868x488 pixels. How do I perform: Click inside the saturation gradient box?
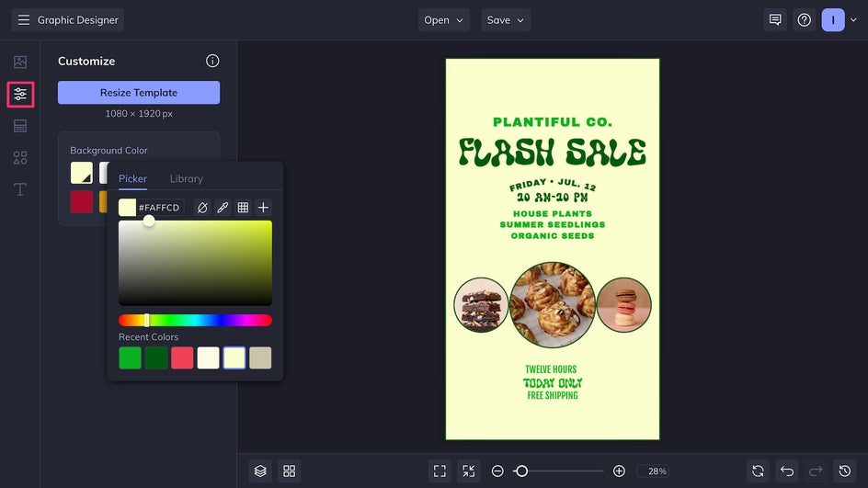tap(196, 263)
